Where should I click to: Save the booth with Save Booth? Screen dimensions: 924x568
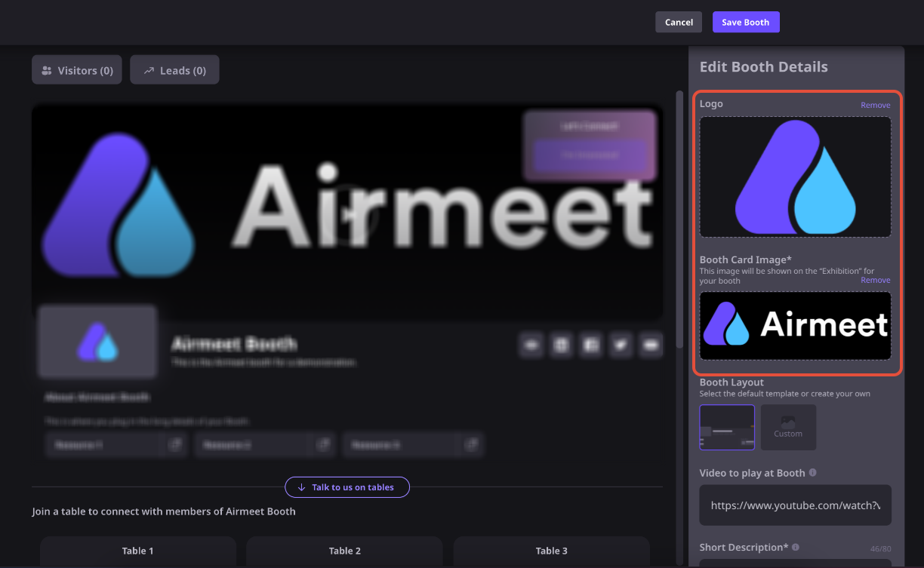pos(746,22)
